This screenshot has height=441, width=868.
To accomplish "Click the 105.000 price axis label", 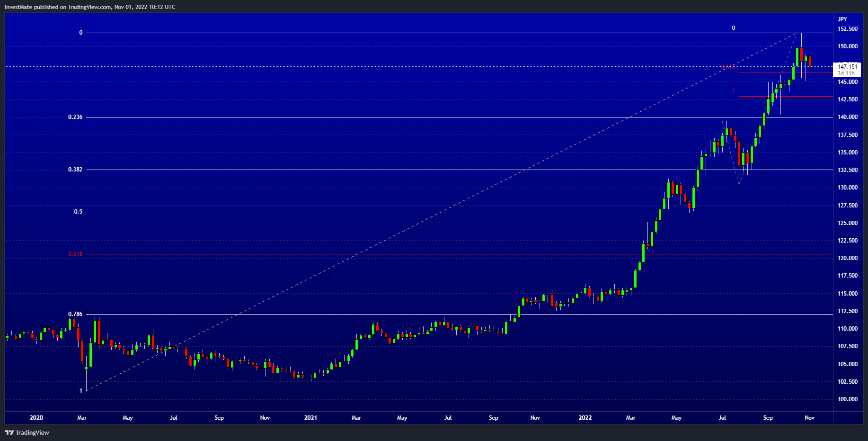I will (847, 364).
